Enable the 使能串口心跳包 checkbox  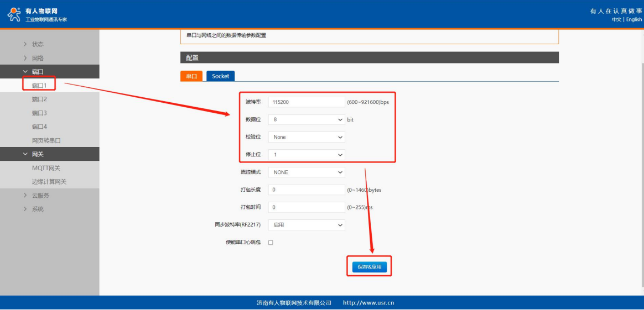[271, 243]
